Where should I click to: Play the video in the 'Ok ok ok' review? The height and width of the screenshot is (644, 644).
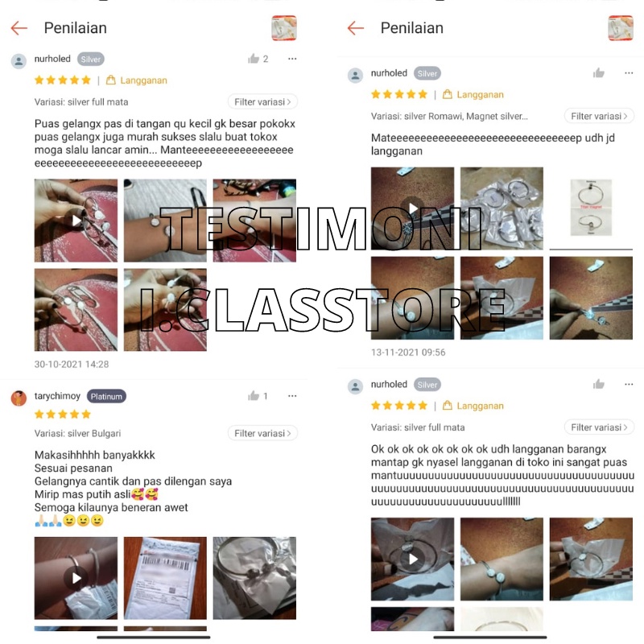(x=412, y=559)
